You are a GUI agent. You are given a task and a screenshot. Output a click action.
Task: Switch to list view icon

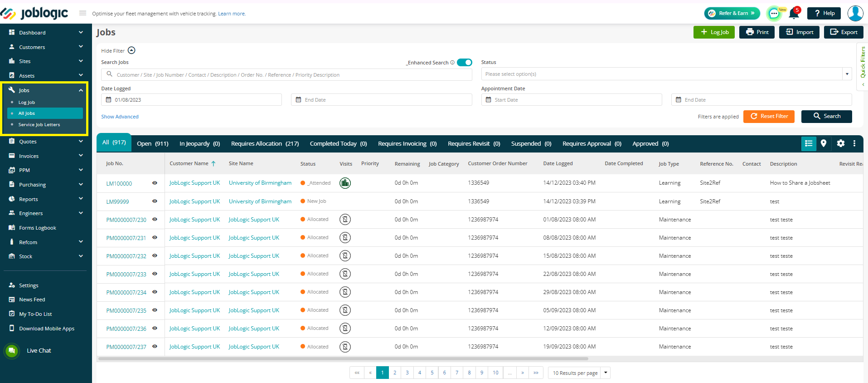click(x=809, y=143)
